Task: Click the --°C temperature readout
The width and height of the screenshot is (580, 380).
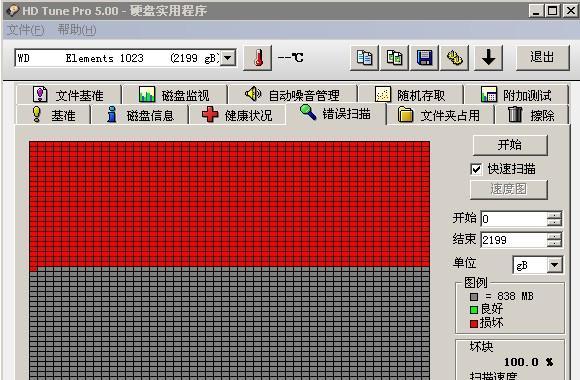Action: [290, 58]
